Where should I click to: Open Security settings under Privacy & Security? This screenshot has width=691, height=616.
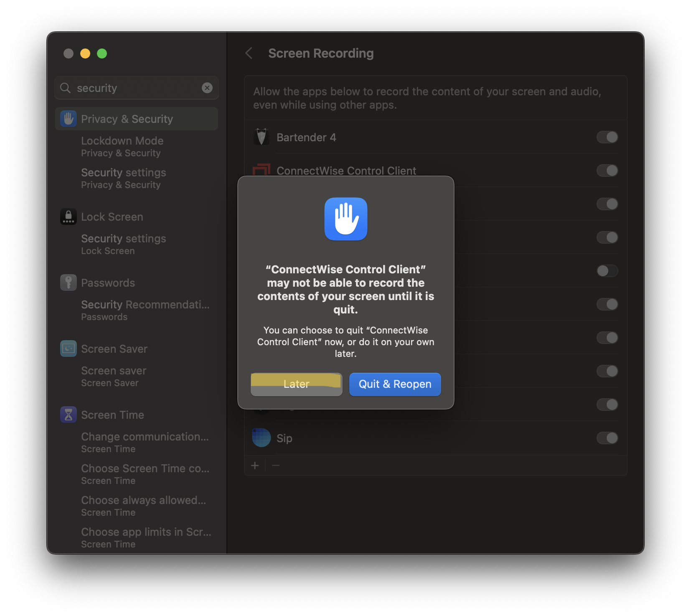pyautogui.click(x=124, y=178)
